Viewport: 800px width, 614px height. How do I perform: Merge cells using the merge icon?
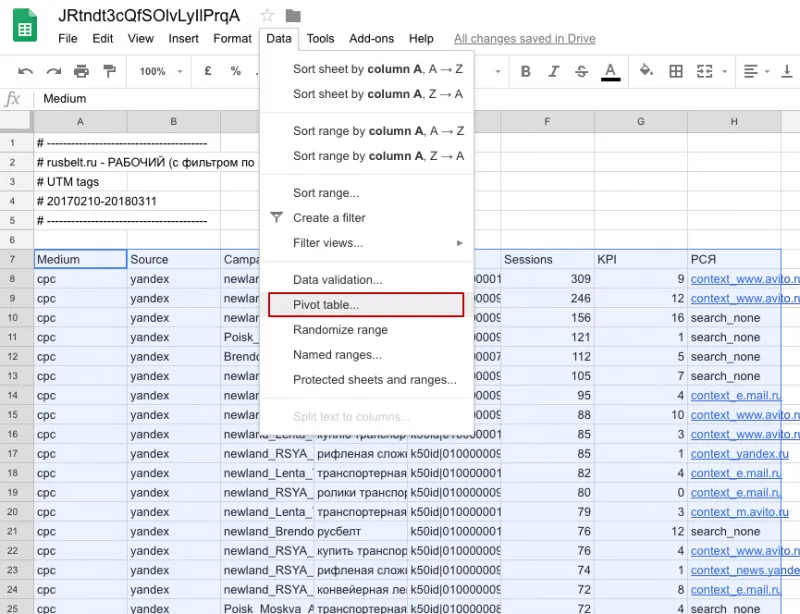tap(705, 71)
